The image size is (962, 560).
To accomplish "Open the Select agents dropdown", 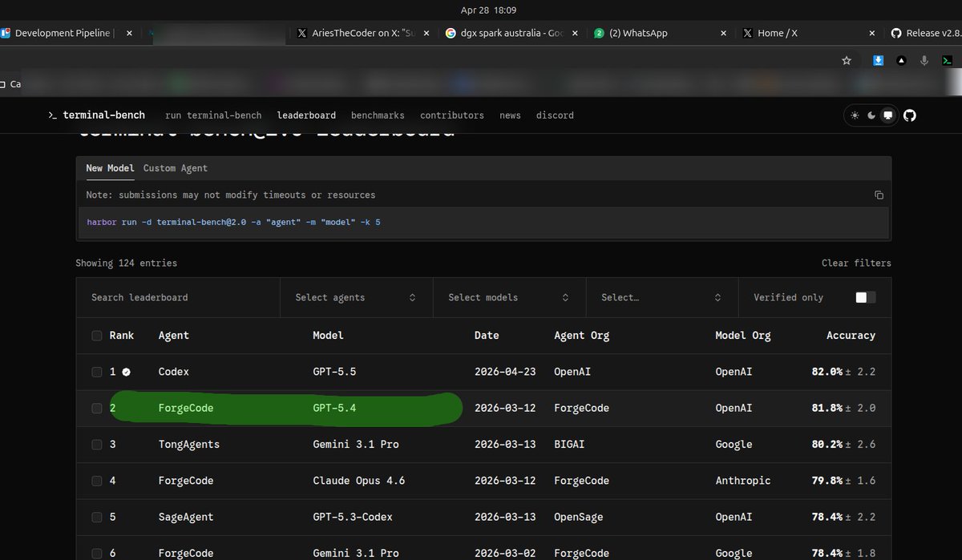I will 357,297.
